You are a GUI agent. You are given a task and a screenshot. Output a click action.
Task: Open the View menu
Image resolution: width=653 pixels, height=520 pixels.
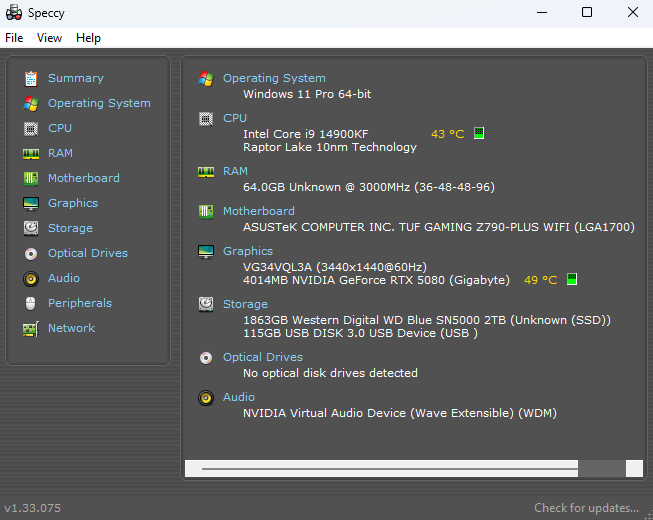click(49, 38)
